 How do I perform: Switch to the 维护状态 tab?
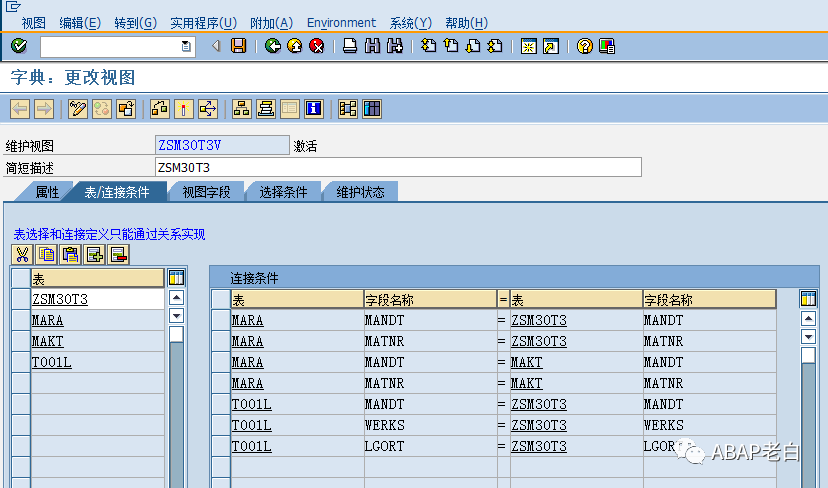pyautogui.click(x=361, y=192)
